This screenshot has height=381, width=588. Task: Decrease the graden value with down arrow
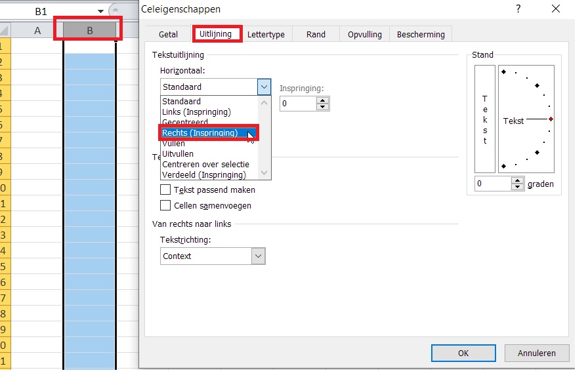(x=518, y=188)
